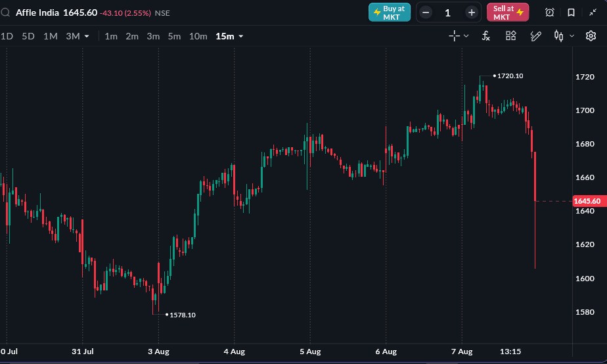Image resolution: width=607 pixels, height=364 pixels.
Task: Click the Affle India stock name
Action: point(37,12)
